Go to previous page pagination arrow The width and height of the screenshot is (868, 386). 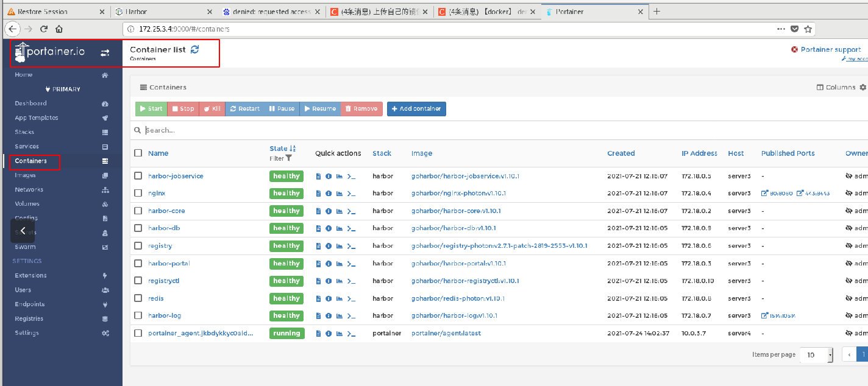[x=849, y=355]
